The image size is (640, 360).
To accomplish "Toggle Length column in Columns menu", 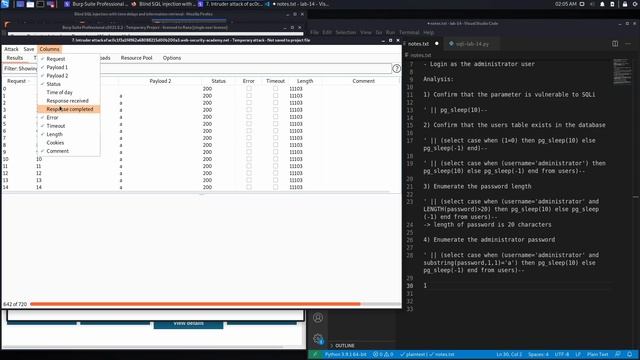I will pos(68,134).
